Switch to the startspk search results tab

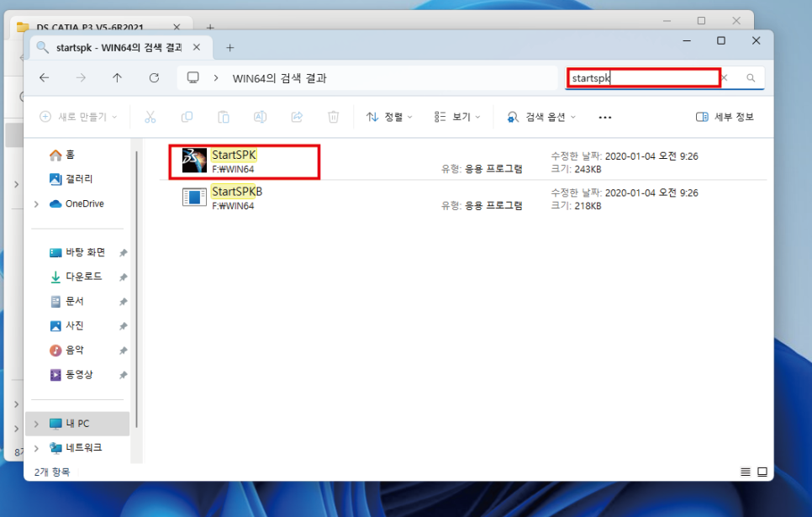coord(119,48)
